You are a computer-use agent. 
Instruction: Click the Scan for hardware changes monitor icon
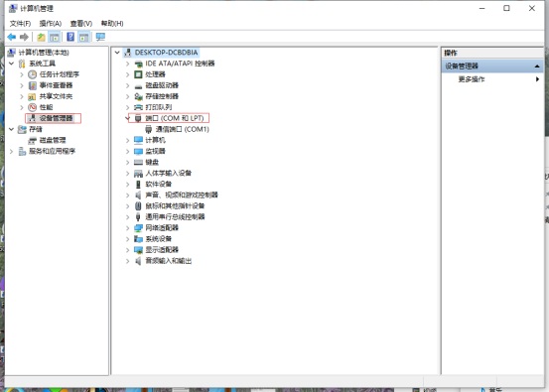click(x=100, y=37)
